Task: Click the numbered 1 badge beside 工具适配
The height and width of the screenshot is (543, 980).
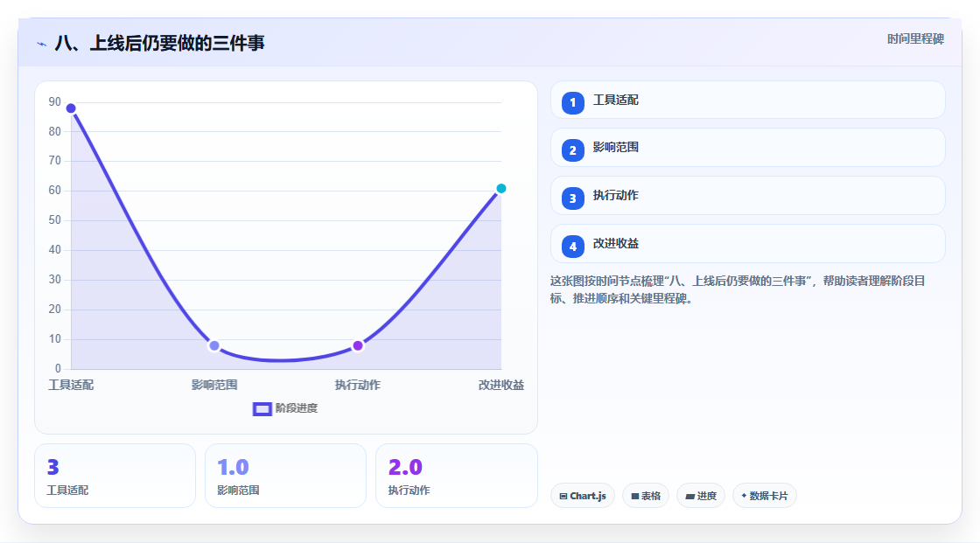Action: (572, 102)
